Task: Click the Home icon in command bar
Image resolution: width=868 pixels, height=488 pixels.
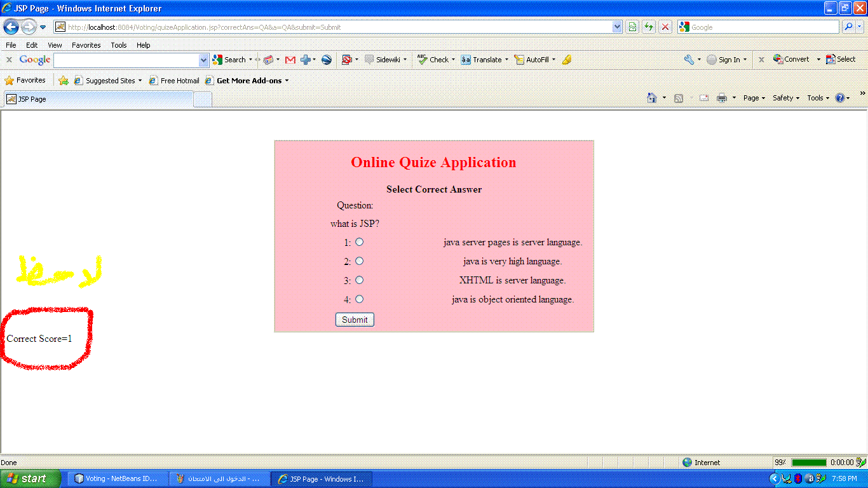Action: [651, 98]
